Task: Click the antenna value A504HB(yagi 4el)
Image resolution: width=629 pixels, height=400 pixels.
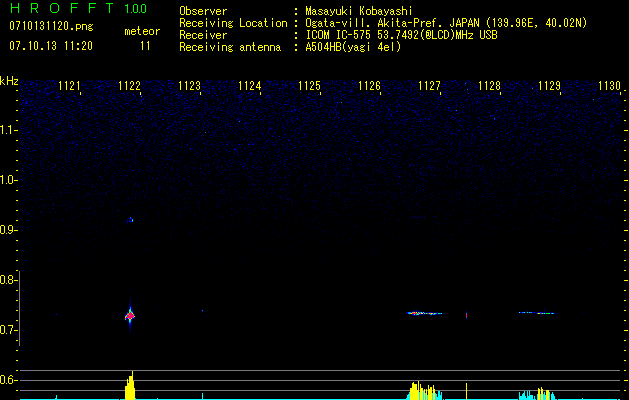Action: (x=353, y=47)
